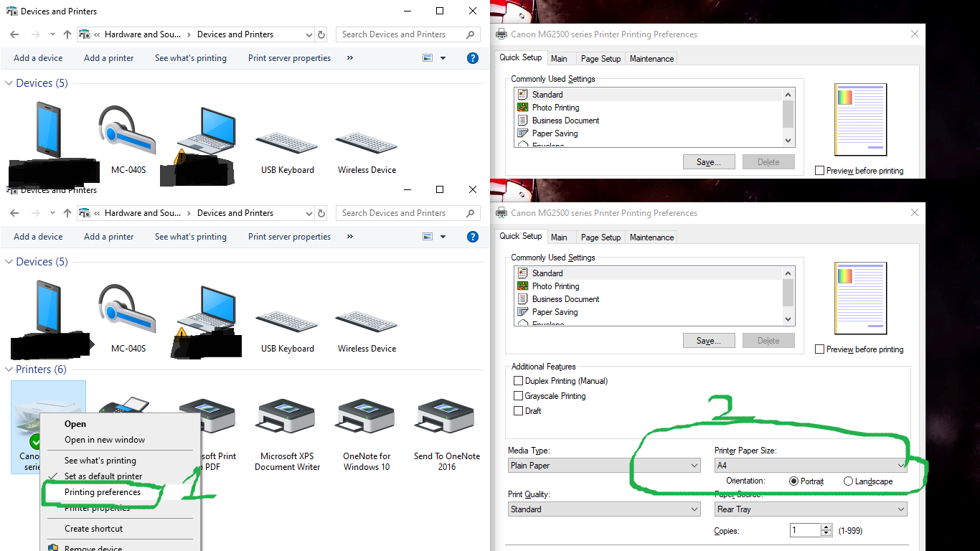Click Add a printer in upper Devices window
Screen dimensions: 980x551
(109, 58)
